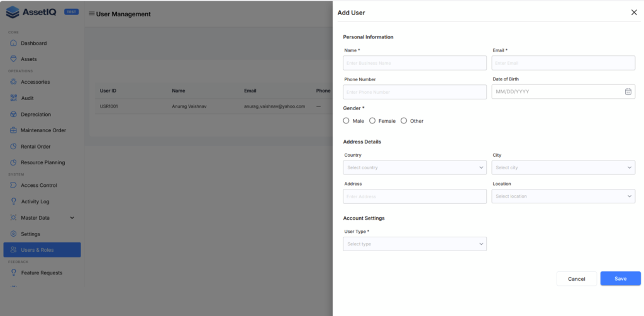Click the Accessories sidebar icon
Screen dimensions: 644x316
pos(13,82)
